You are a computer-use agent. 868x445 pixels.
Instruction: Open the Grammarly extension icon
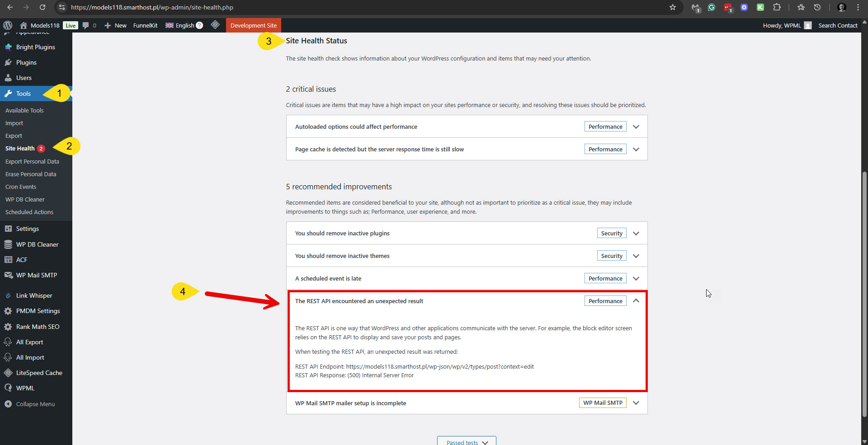(712, 7)
